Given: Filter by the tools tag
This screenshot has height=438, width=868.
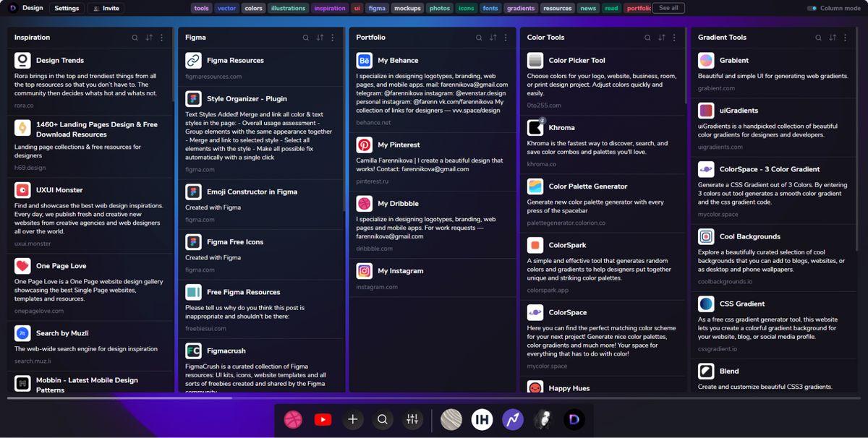Looking at the screenshot, I should [202, 9].
